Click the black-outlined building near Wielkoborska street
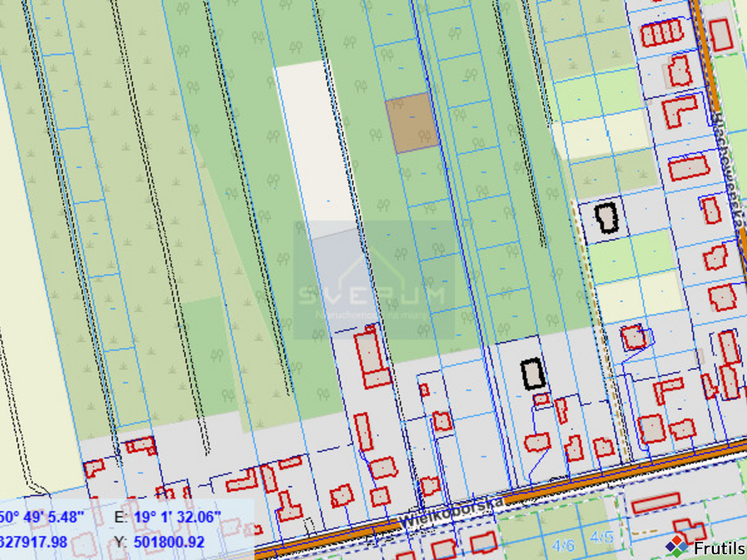The height and width of the screenshot is (560, 747). (x=533, y=374)
